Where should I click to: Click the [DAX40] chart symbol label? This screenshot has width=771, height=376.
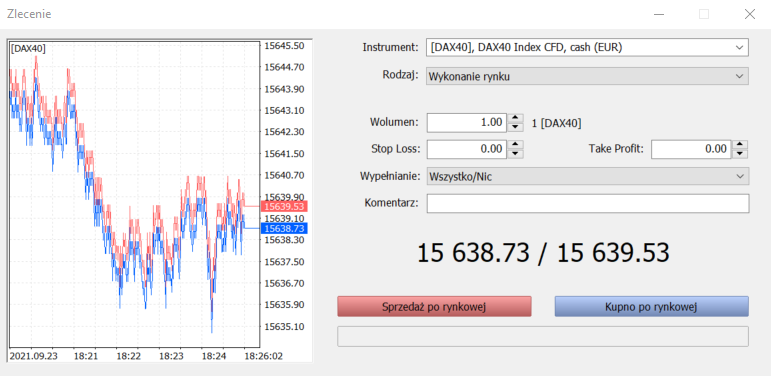coord(28,48)
